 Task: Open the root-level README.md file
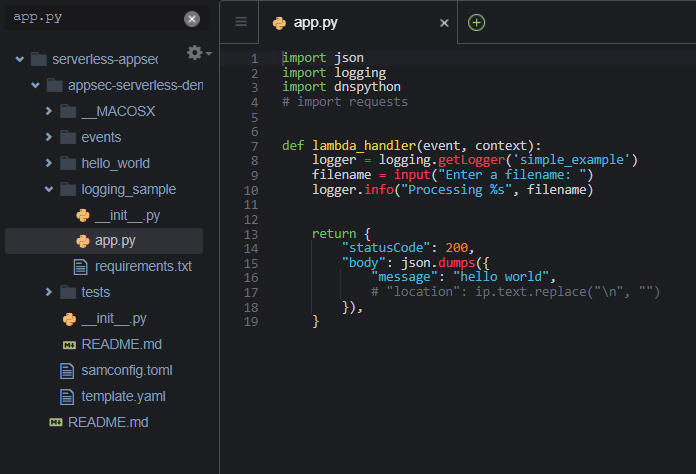(108, 422)
